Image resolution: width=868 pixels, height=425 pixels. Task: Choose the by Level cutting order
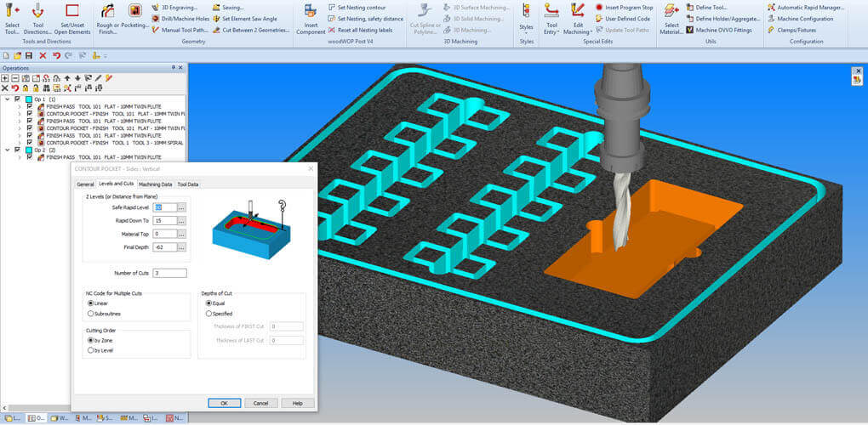point(89,350)
